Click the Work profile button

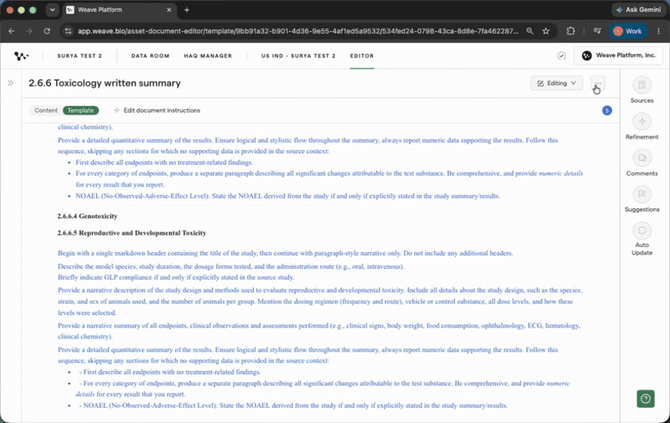point(628,31)
